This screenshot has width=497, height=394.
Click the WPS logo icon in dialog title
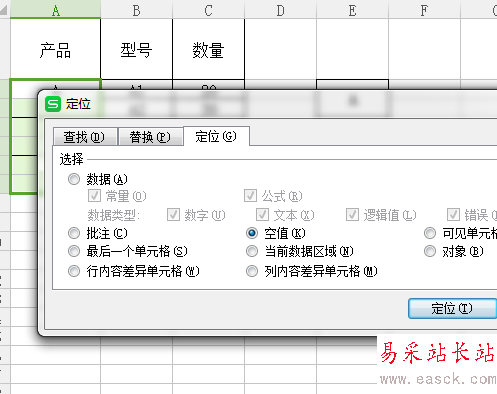pos(53,104)
